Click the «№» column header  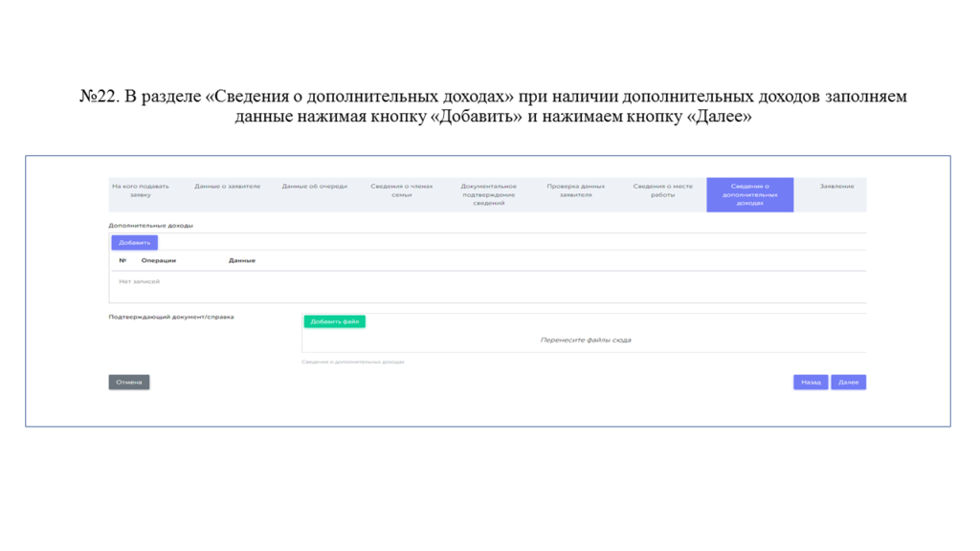pyautogui.click(x=122, y=260)
